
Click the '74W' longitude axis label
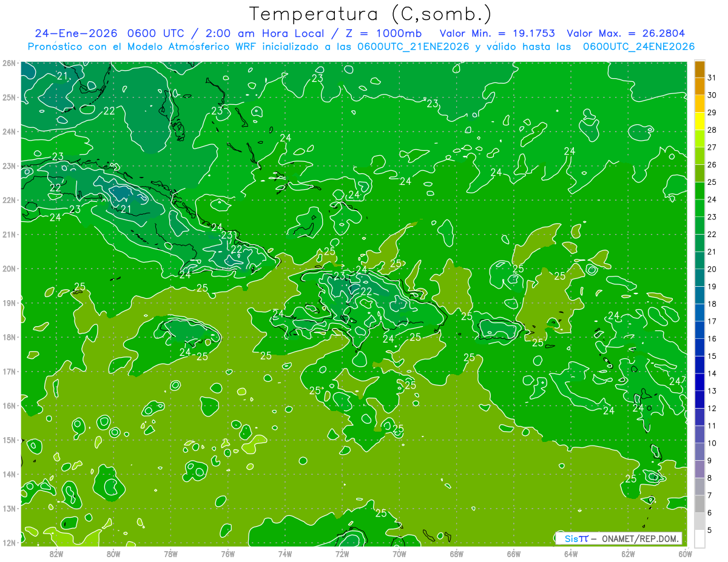tap(285, 554)
